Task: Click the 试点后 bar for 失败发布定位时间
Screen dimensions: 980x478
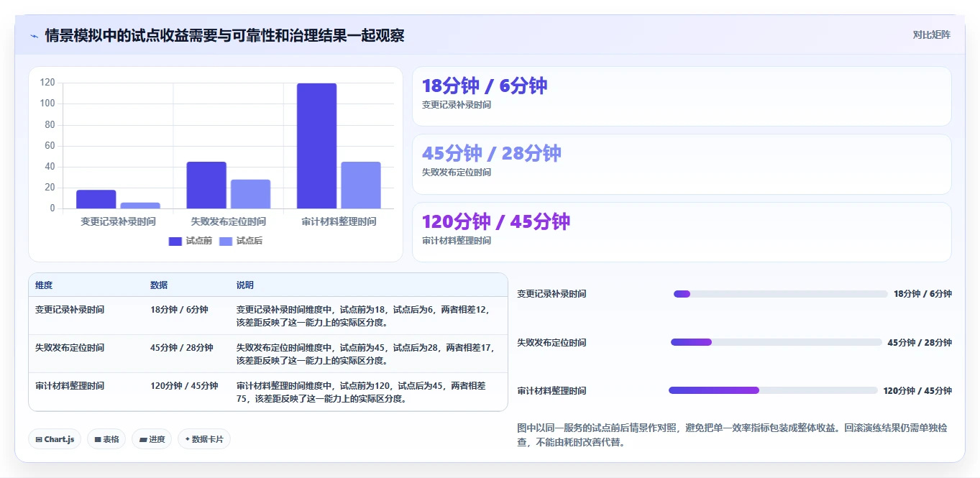Action: 250,194
